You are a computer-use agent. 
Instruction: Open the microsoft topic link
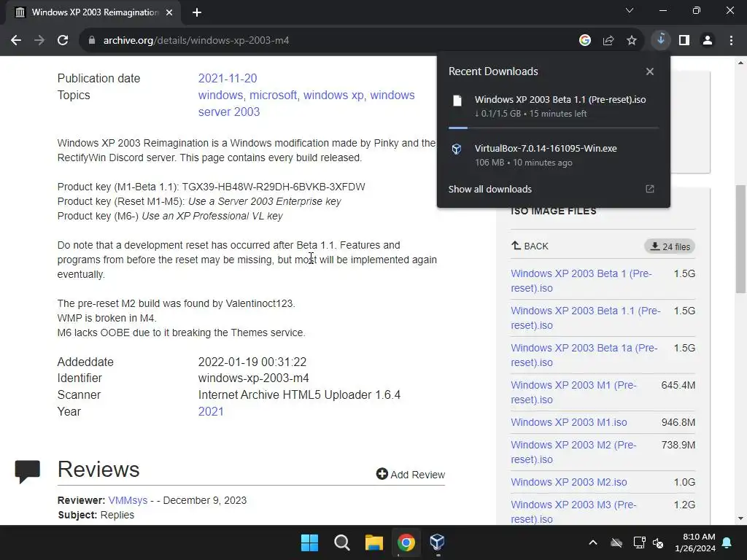pyautogui.click(x=273, y=96)
